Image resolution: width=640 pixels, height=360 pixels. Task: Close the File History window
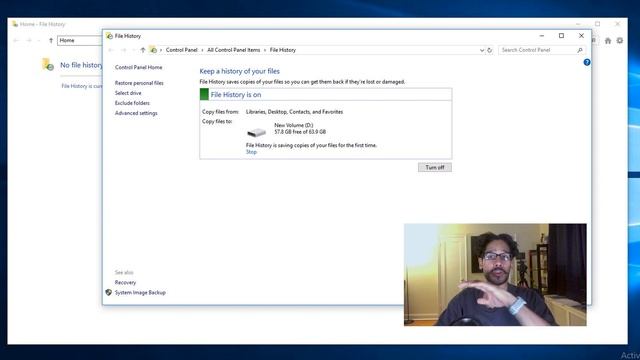click(x=581, y=36)
